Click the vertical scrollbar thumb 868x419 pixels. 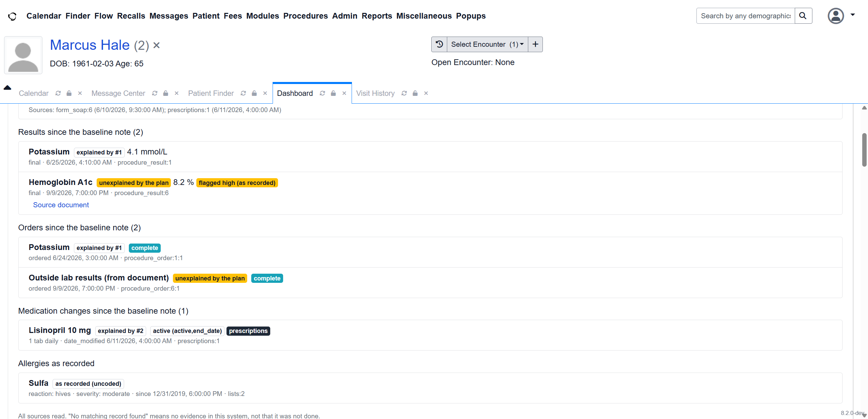click(864, 150)
